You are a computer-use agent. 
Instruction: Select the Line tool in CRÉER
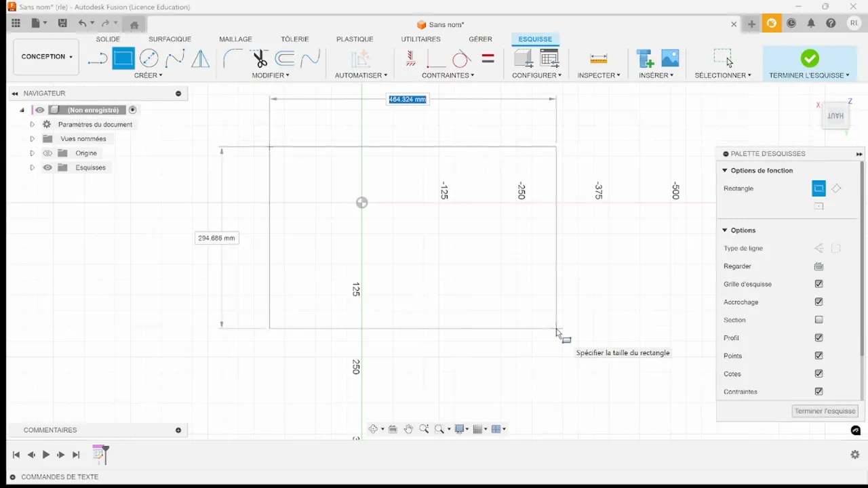click(97, 59)
